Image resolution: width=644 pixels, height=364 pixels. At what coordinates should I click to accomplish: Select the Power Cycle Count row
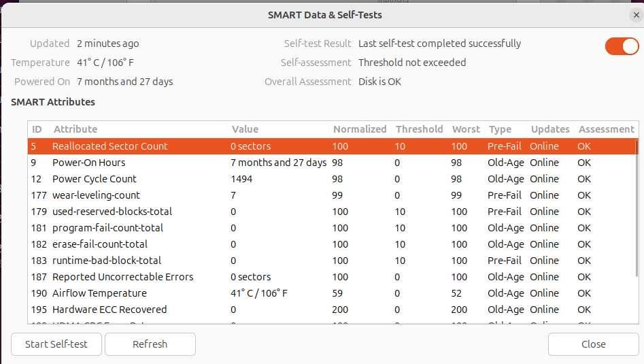pyautogui.click(x=95, y=179)
